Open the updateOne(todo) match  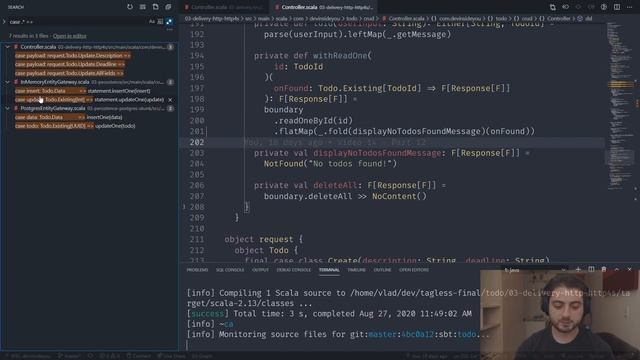tap(75, 126)
